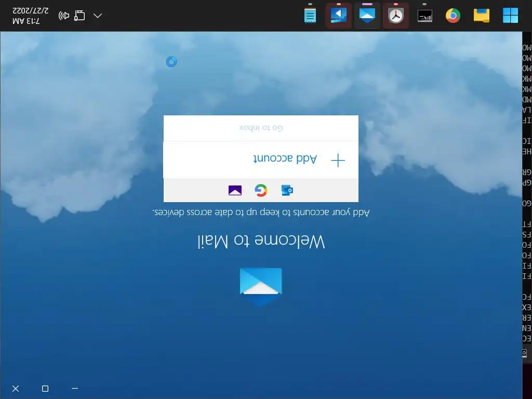Maximize the Mail window

45,389
